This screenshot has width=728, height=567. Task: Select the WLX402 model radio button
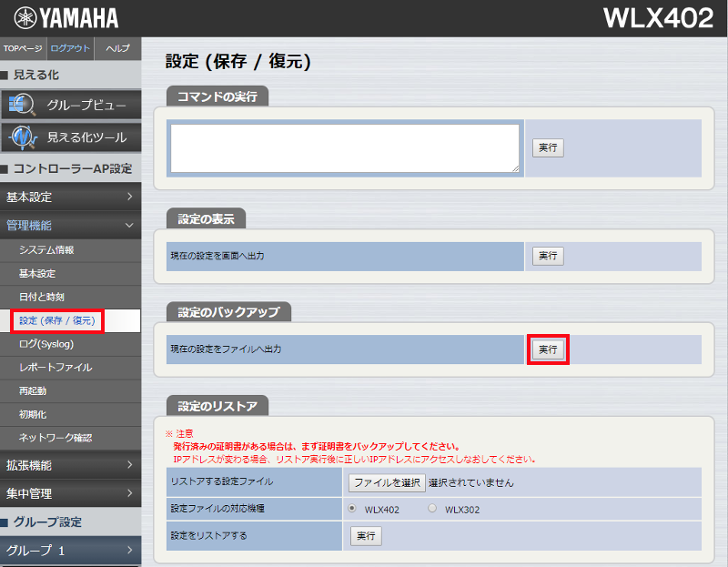point(352,509)
